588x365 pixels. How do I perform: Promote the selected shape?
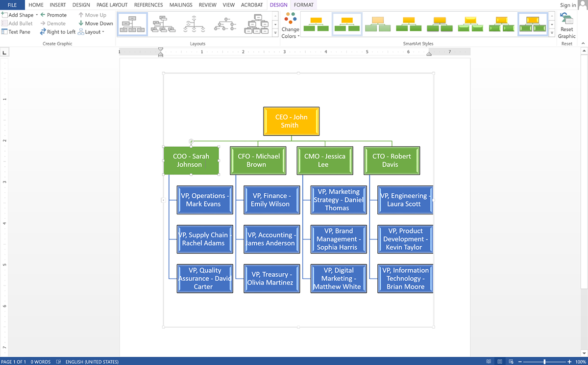(x=53, y=15)
